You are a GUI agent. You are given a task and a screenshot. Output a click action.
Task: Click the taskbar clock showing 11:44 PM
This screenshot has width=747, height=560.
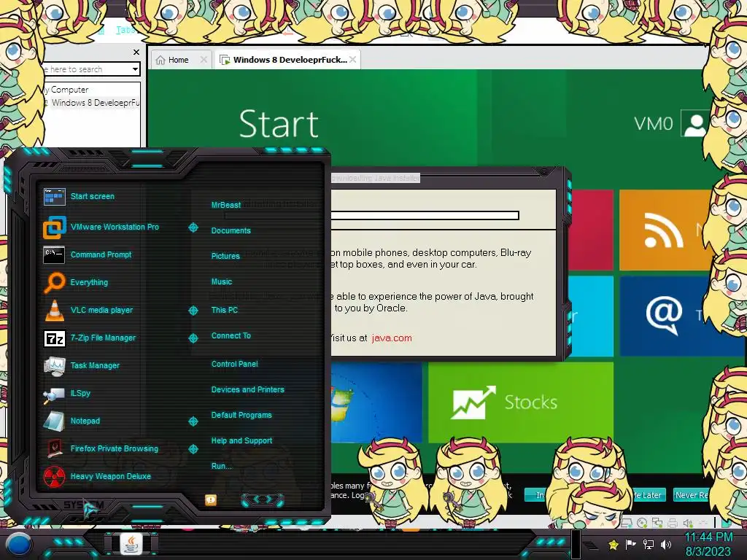coord(708,537)
